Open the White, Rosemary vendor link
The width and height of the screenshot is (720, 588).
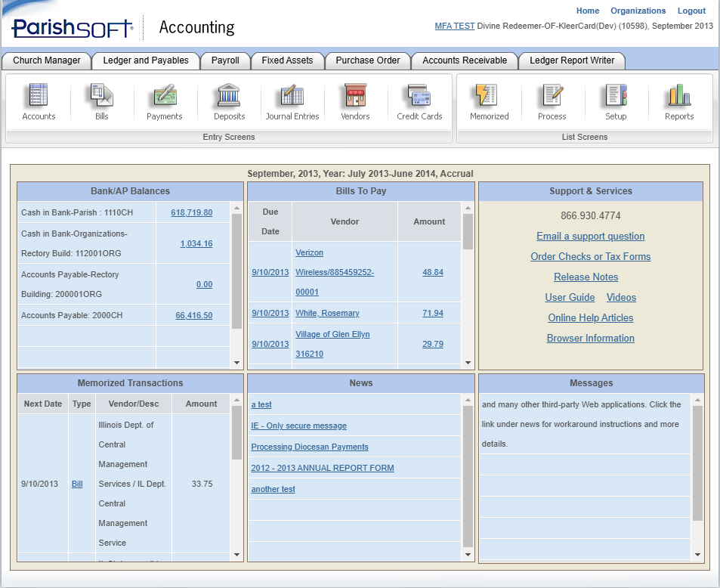tap(327, 314)
